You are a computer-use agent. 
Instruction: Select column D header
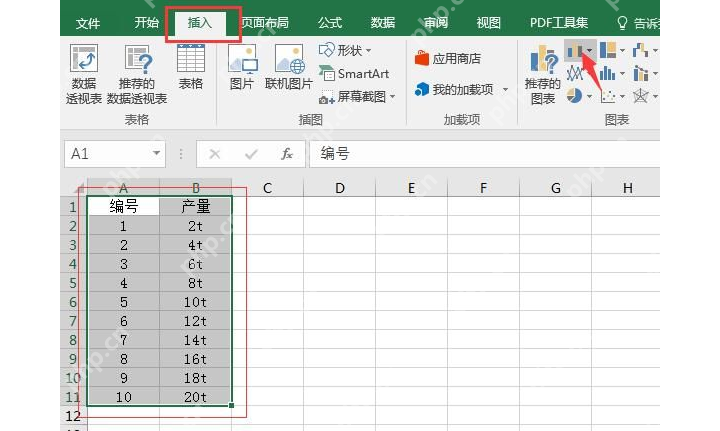point(340,188)
